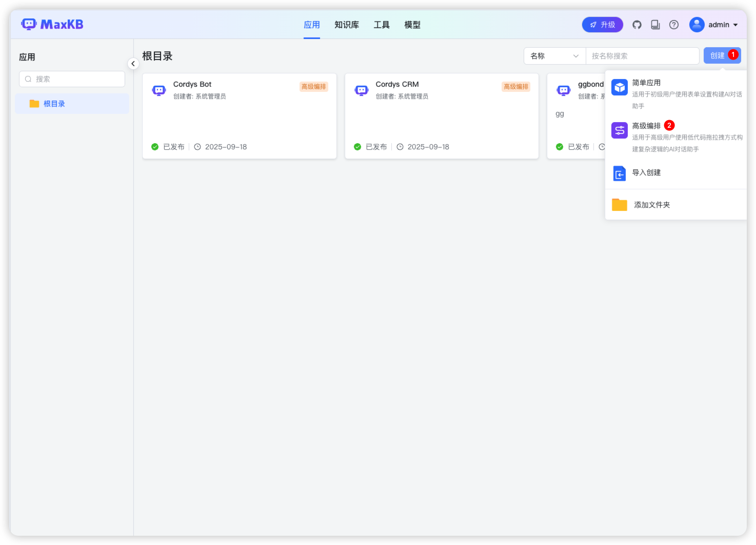The image size is (756, 545).
Task: Switch to the 工具 tab
Action: pyautogui.click(x=382, y=25)
